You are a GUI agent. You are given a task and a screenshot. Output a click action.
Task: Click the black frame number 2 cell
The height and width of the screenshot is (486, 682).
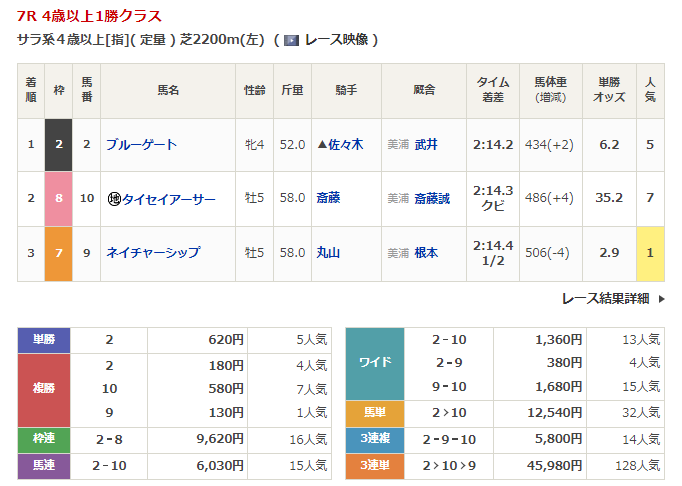(59, 145)
